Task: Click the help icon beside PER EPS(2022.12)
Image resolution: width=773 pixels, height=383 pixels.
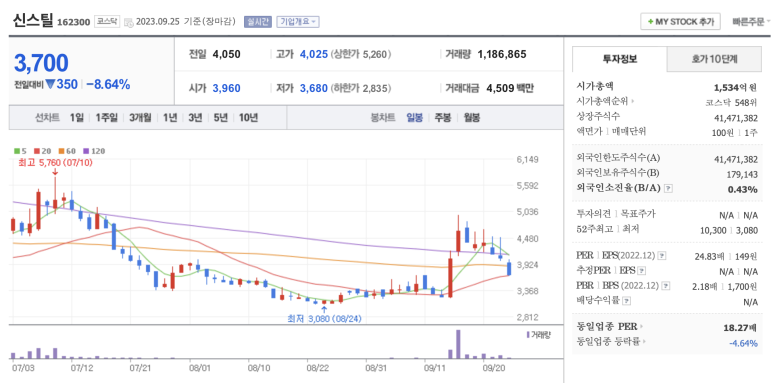Action: coord(662,256)
